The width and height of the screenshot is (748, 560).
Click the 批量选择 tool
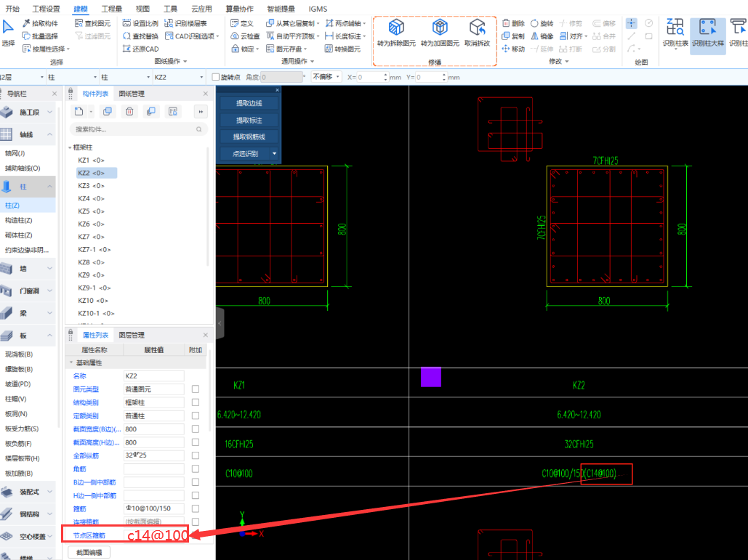coord(40,36)
